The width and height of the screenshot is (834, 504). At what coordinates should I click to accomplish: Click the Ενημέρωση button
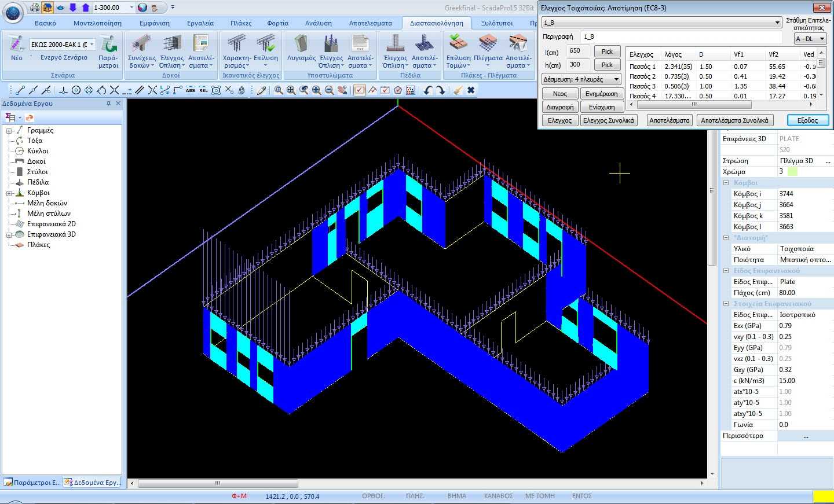click(602, 94)
